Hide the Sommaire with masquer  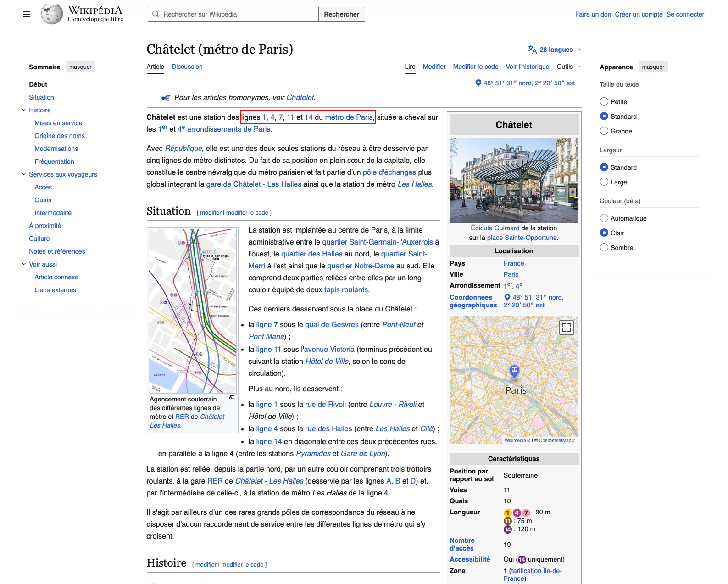coord(80,67)
